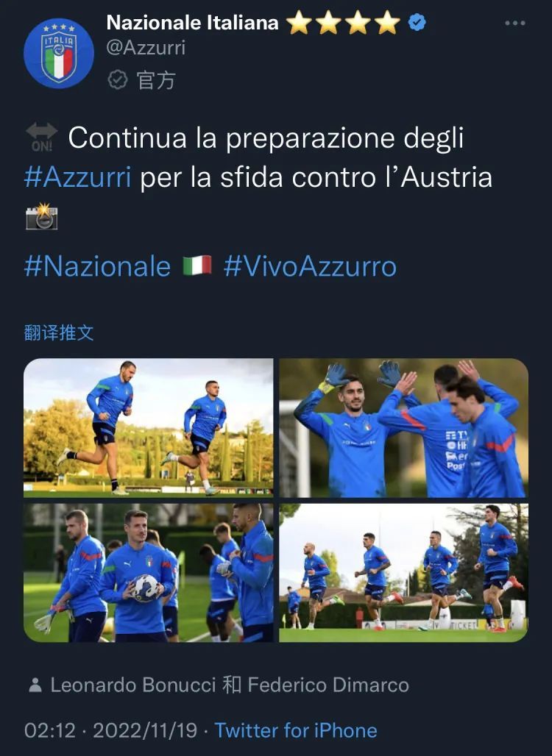
Task: Tap the Italian flag emoji
Action: (197, 265)
